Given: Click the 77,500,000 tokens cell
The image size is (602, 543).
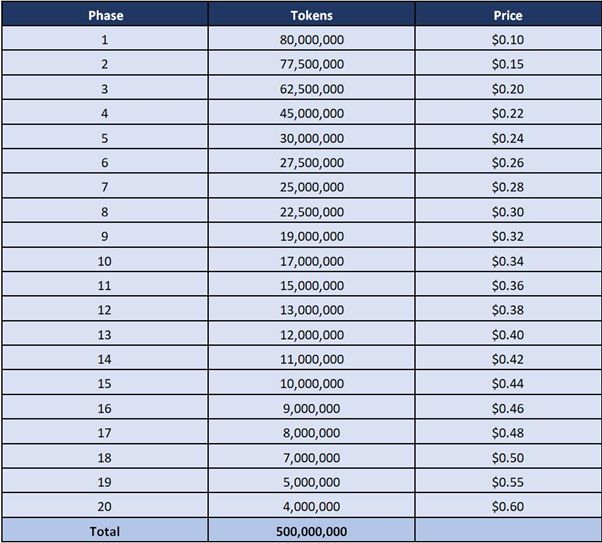Looking at the screenshot, I should point(311,64).
